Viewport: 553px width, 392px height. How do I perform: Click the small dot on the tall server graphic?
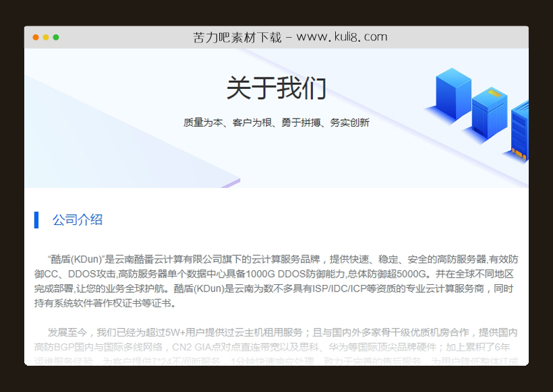click(494, 94)
